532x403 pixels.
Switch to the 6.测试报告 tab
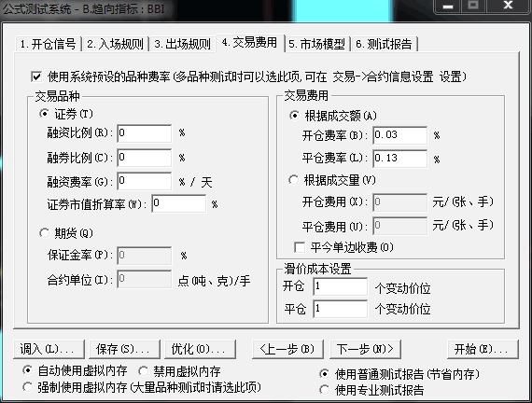pyautogui.click(x=384, y=44)
